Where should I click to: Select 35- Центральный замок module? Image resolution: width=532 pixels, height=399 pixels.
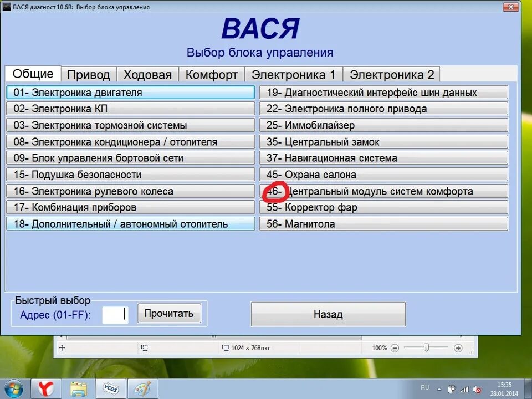[383, 141]
